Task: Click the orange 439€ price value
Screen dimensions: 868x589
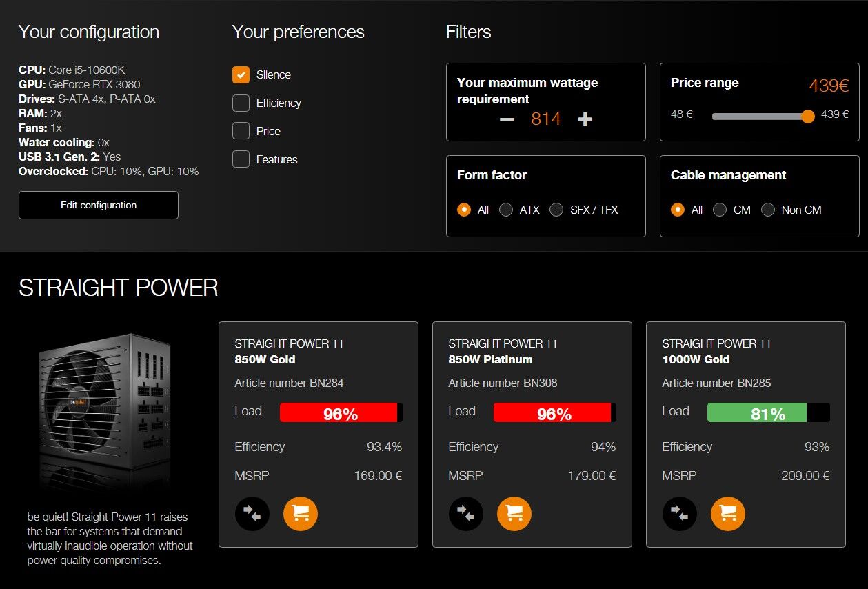Action: (829, 86)
